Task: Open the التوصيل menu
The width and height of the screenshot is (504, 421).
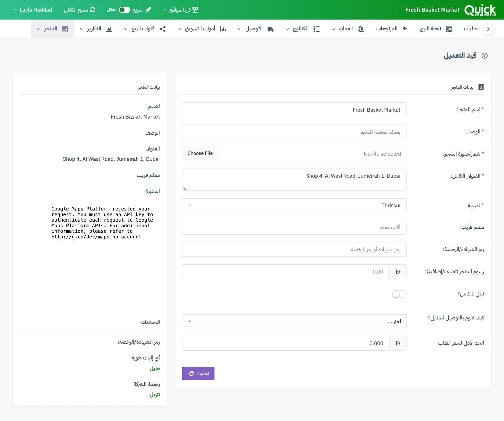Action: 256,29
